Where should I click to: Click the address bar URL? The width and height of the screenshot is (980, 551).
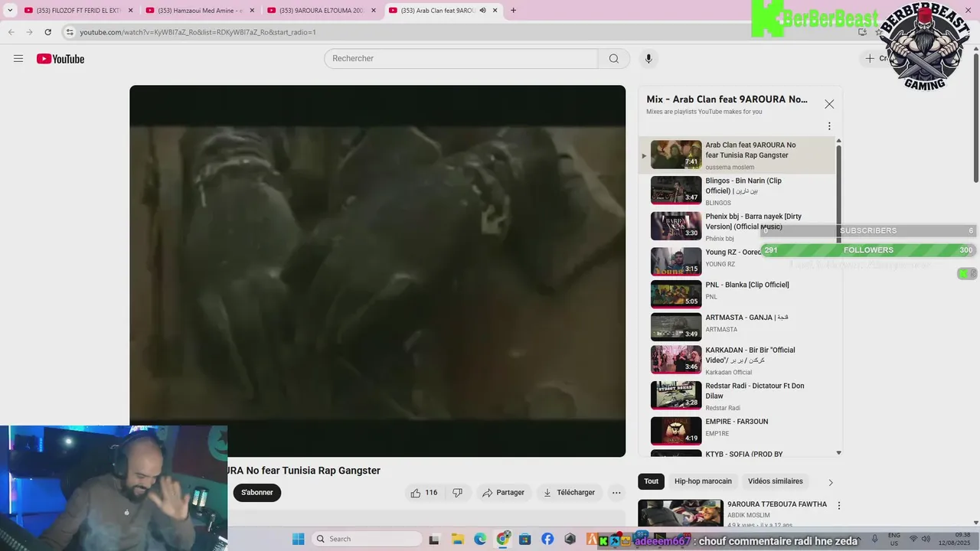tap(198, 32)
